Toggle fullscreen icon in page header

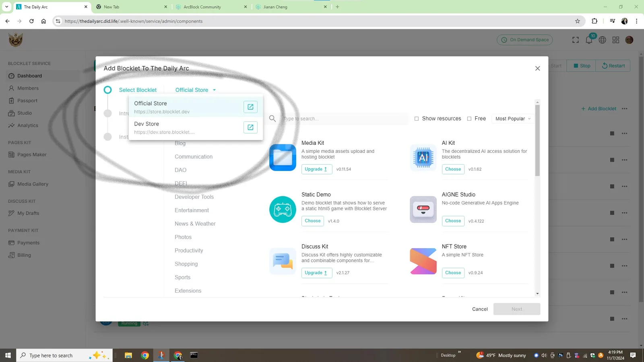click(x=576, y=40)
